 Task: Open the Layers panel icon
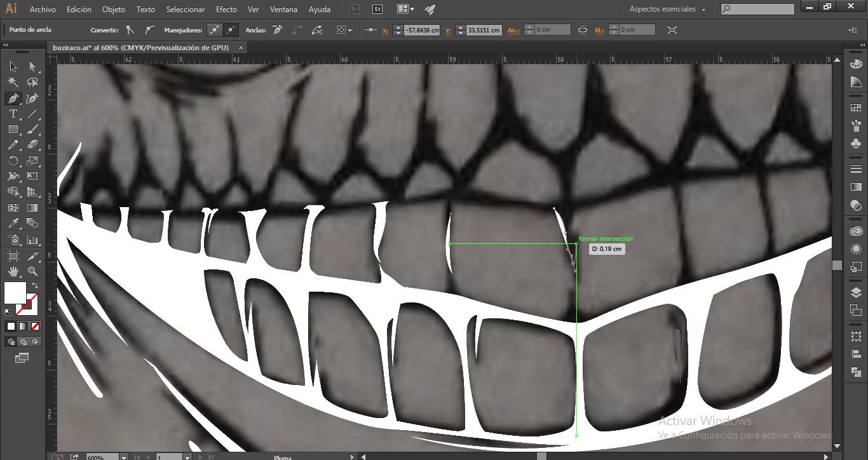[856, 293]
